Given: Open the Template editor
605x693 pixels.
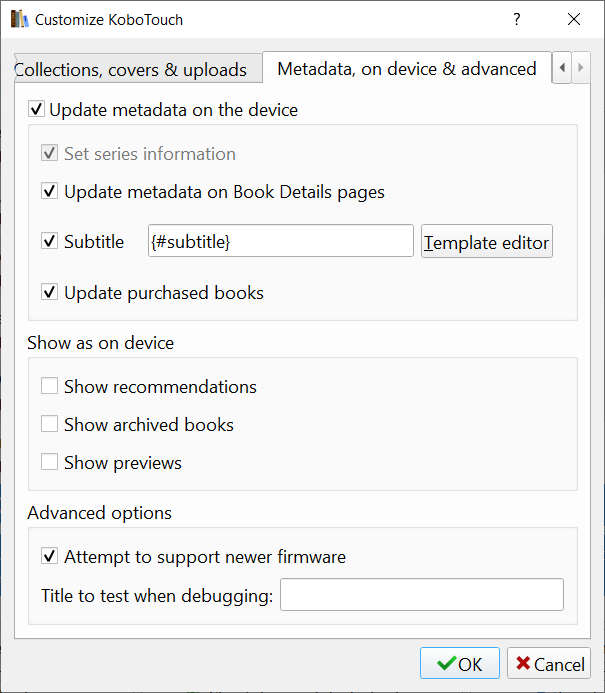Looking at the screenshot, I should pos(486,242).
